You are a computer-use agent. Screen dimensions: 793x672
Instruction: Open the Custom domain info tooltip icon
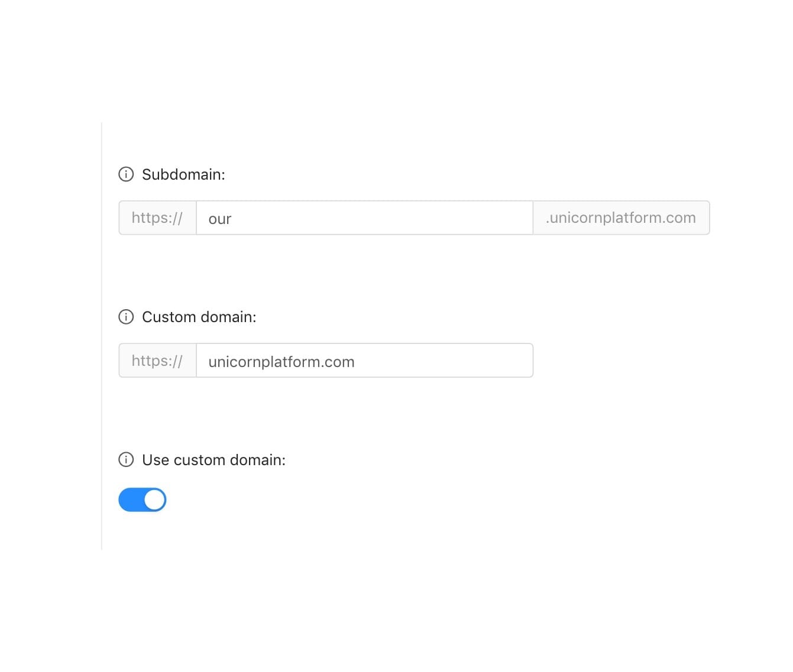coord(126,317)
